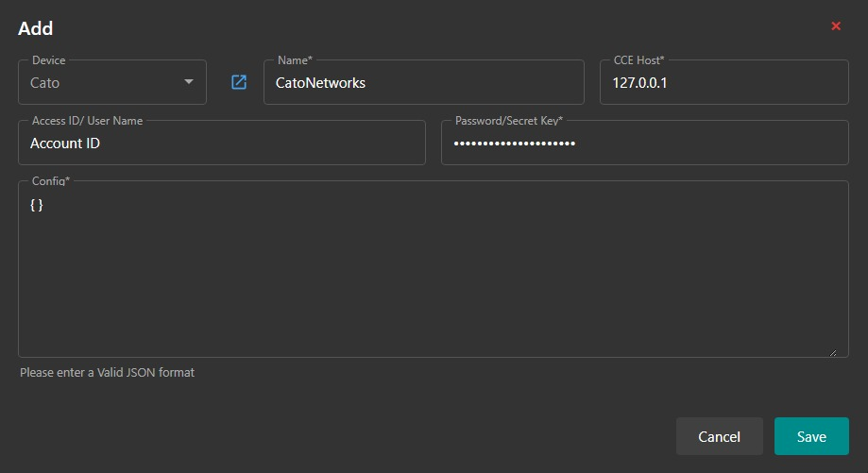Click the Access ID/User Name input

(221, 144)
